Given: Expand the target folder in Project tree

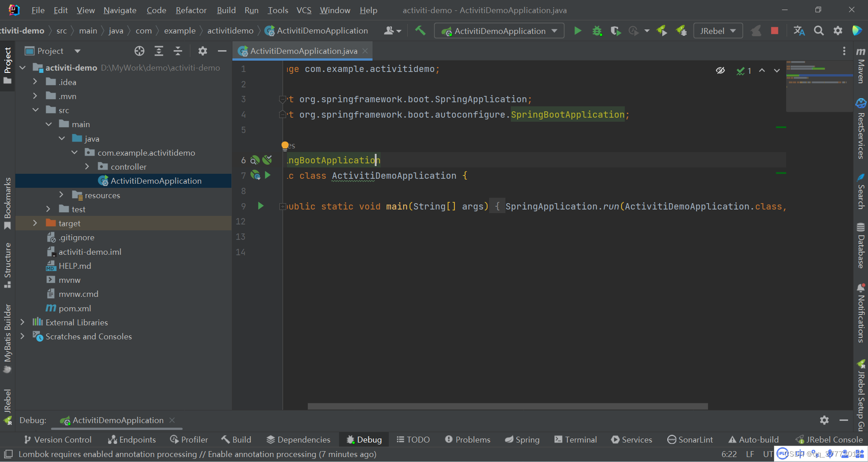Looking at the screenshot, I should (x=35, y=223).
